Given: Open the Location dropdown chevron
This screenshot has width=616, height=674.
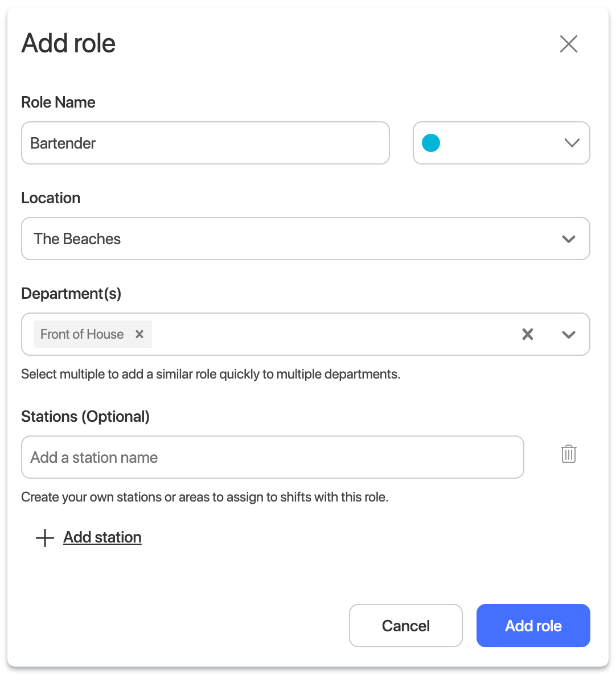Looking at the screenshot, I should point(568,239).
